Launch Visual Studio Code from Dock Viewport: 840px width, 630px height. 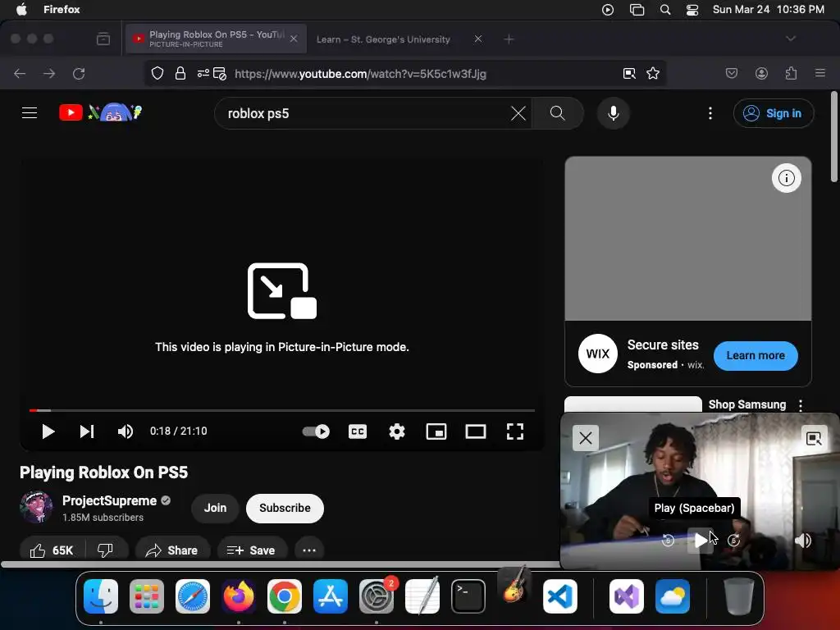559,596
